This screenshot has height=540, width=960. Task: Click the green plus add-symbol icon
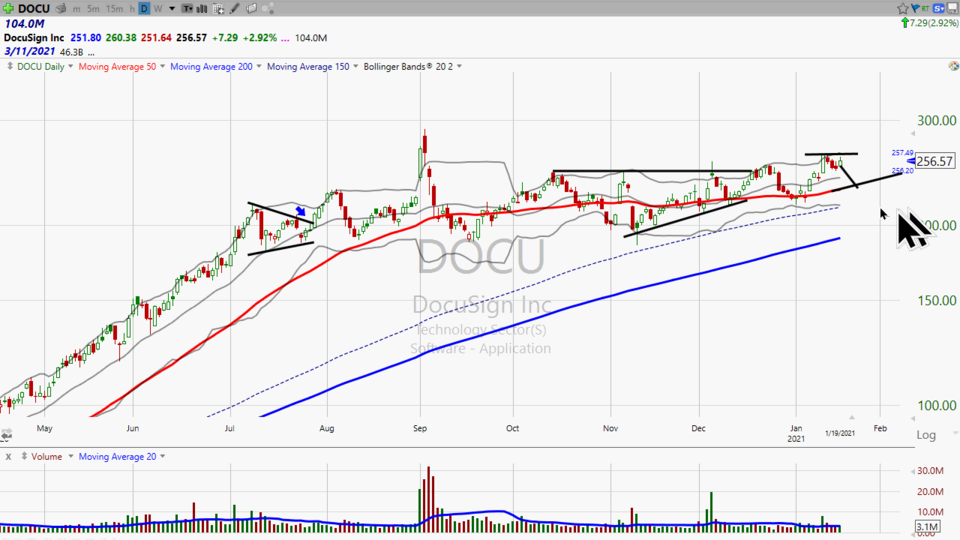click(8, 9)
